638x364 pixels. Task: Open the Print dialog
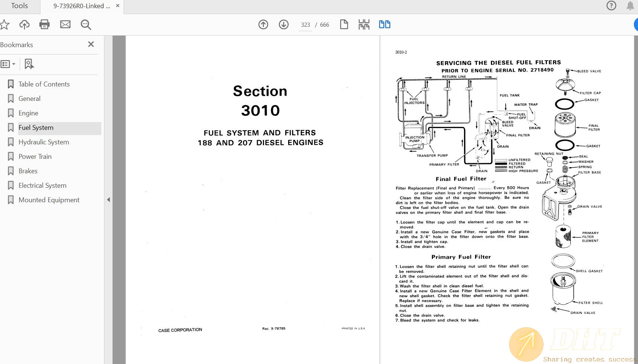pos(45,24)
